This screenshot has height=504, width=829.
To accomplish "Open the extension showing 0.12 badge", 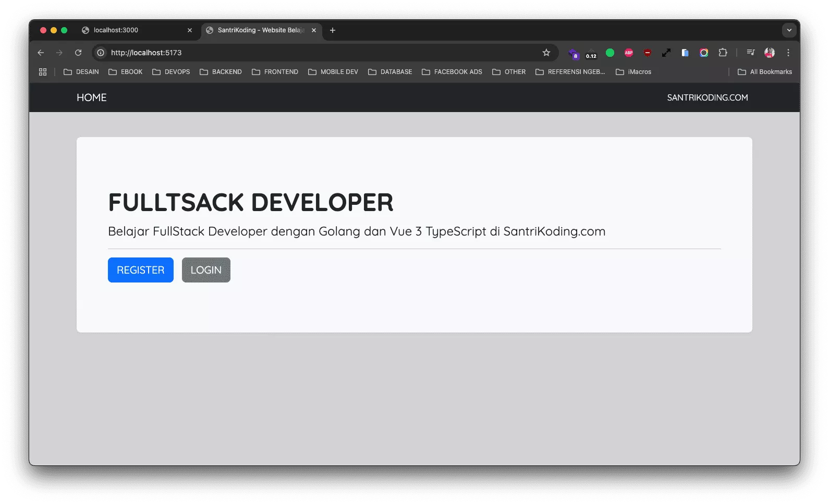I will [591, 53].
